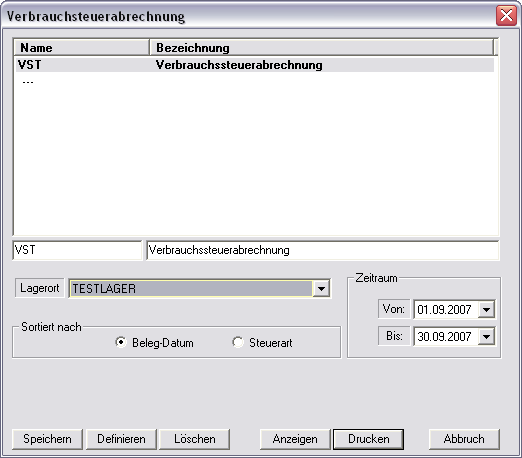Click the Löschen button

coord(195,439)
